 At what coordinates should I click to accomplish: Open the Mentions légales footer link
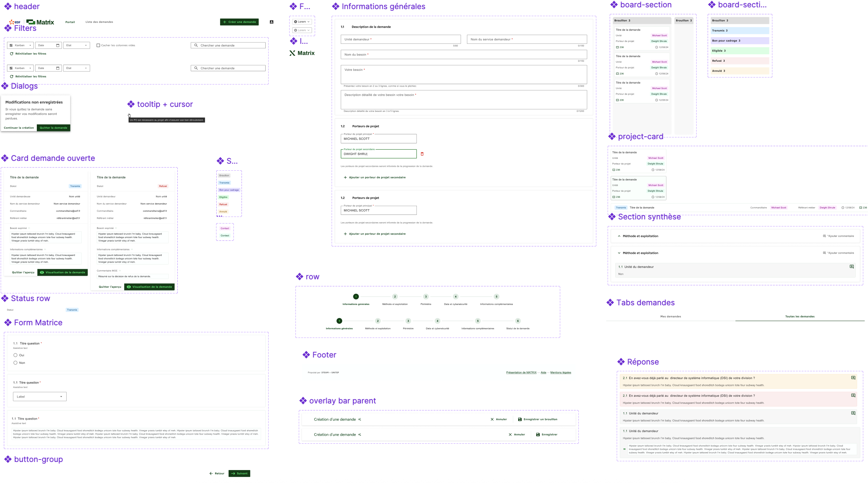pyautogui.click(x=561, y=373)
